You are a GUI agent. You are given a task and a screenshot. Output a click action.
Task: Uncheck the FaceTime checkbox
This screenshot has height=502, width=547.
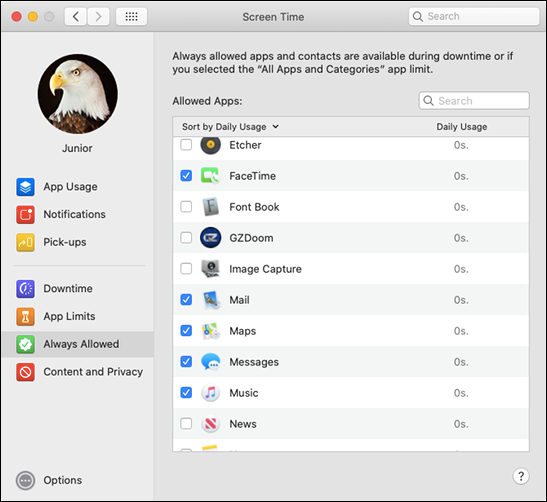click(186, 175)
